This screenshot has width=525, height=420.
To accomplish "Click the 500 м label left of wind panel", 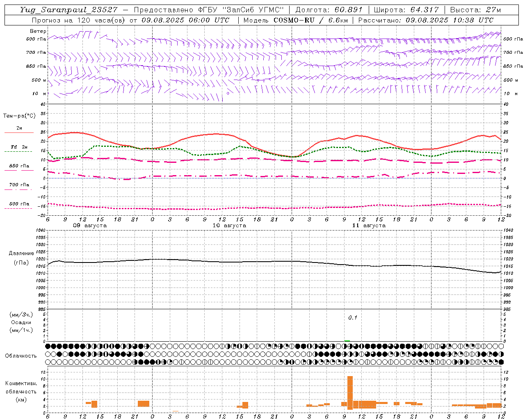I will point(39,80).
